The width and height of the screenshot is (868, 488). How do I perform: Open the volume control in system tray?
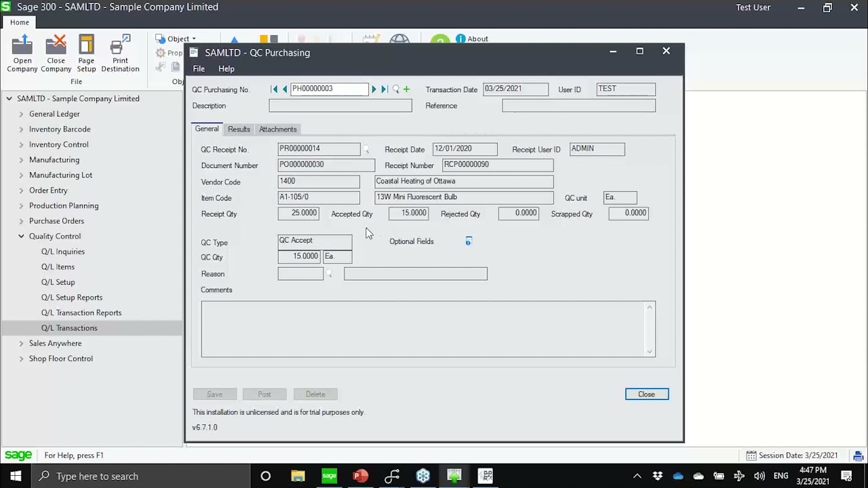point(759,476)
